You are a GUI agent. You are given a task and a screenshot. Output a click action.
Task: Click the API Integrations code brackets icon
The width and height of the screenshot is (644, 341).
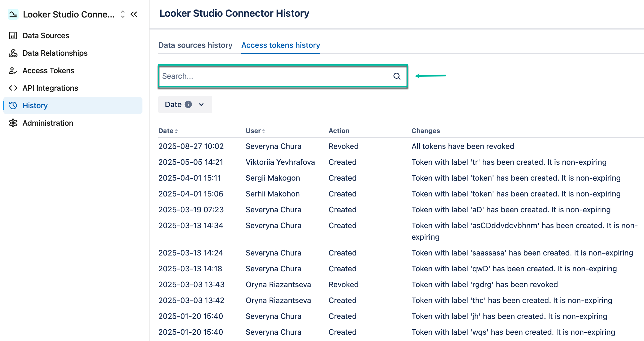pyautogui.click(x=13, y=88)
